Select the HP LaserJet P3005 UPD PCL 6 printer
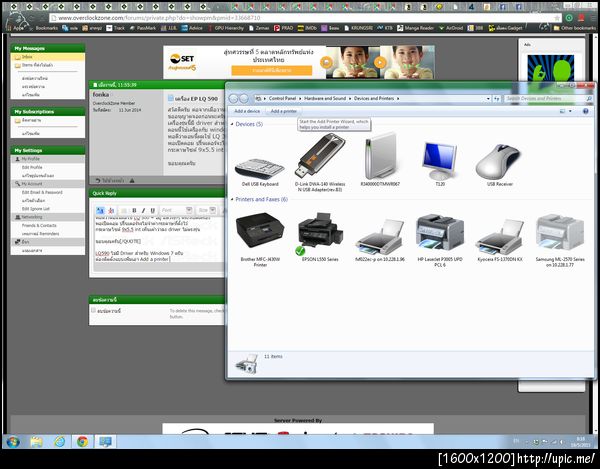 tap(440, 233)
